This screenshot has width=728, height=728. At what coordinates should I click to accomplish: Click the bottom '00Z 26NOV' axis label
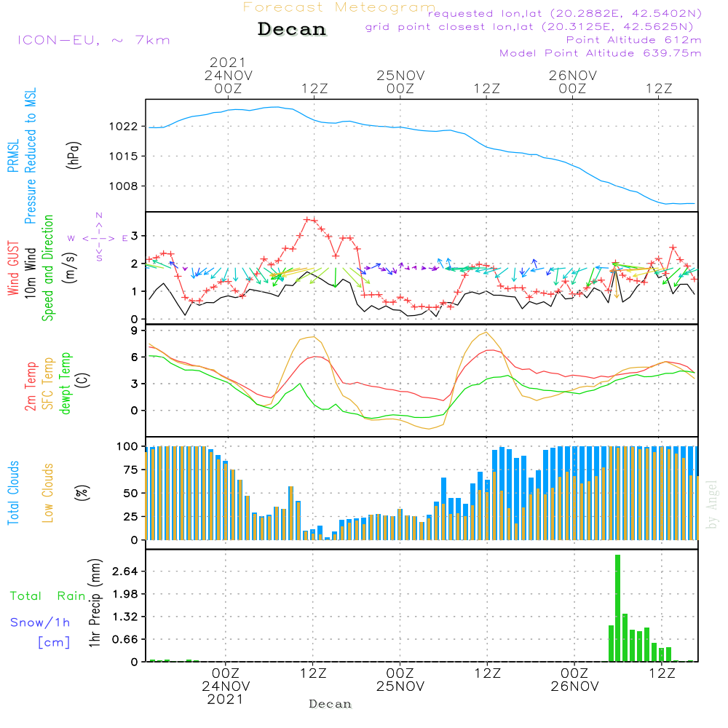(x=575, y=680)
